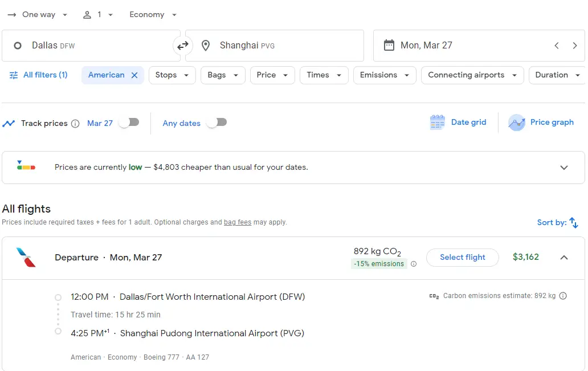
Task: Click the carbon emissions estimate info icon
Action: (563, 296)
